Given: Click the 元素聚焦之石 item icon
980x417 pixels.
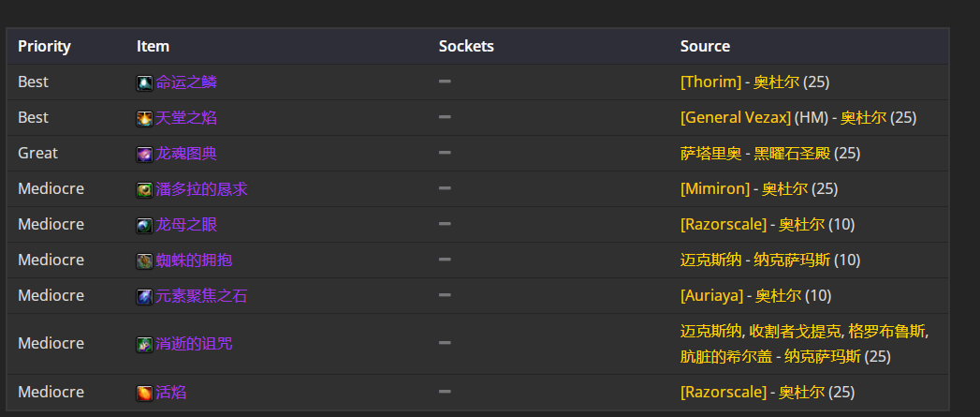Looking at the screenshot, I should pos(144,297).
